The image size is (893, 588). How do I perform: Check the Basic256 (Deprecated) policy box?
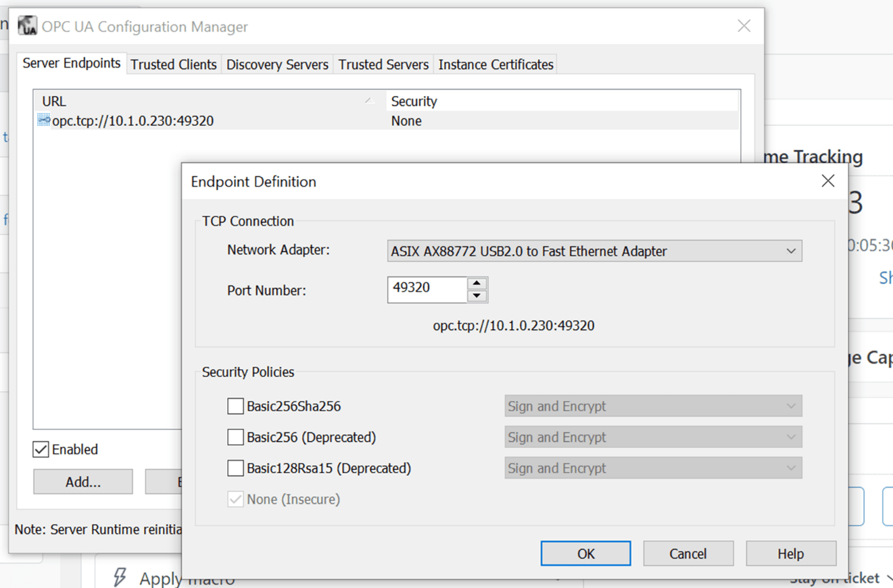(x=235, y=437)
